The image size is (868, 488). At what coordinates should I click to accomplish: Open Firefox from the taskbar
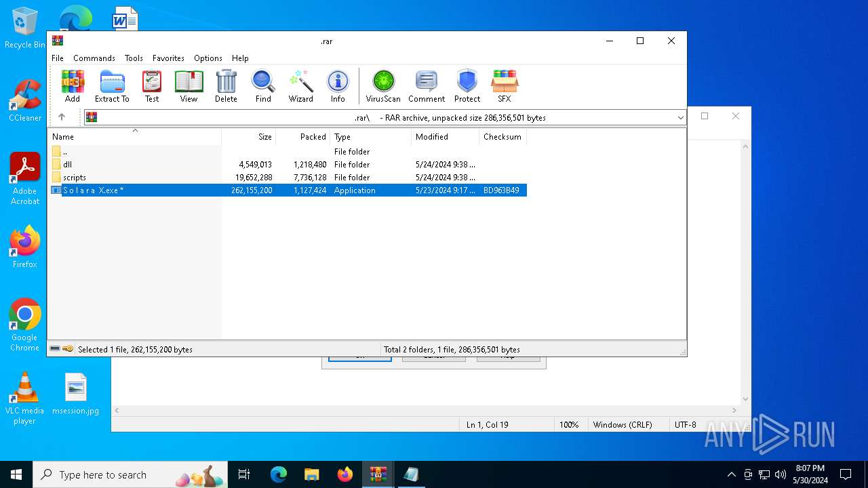pos(345,474)
